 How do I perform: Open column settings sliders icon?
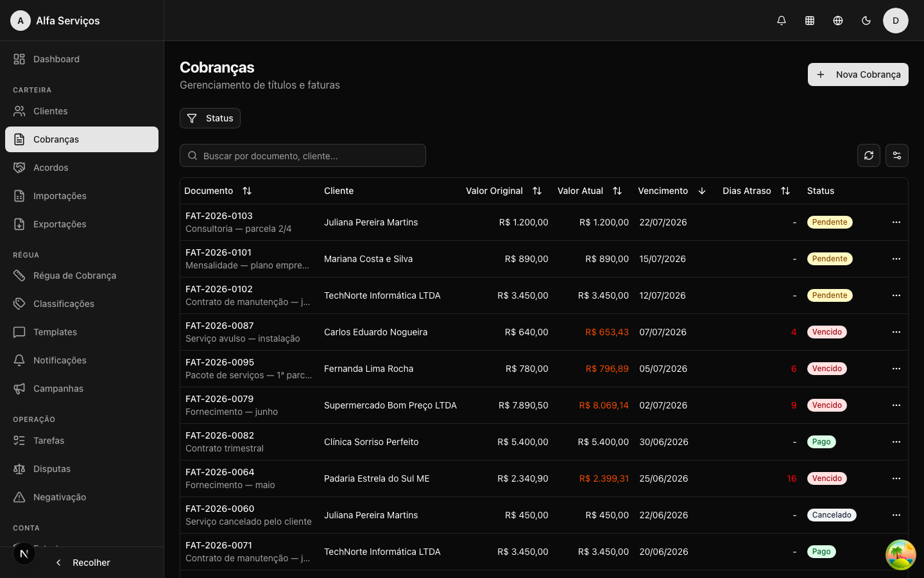[897, 155]
